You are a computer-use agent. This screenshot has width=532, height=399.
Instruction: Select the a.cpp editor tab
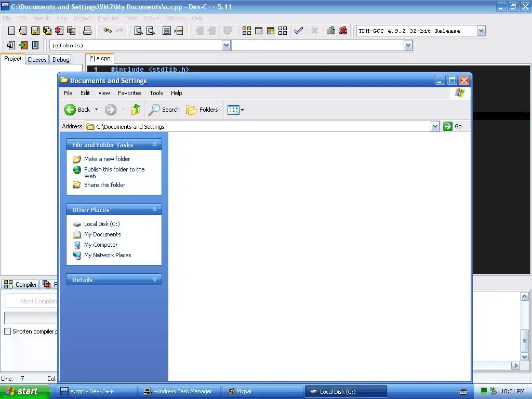coord(100,58)
